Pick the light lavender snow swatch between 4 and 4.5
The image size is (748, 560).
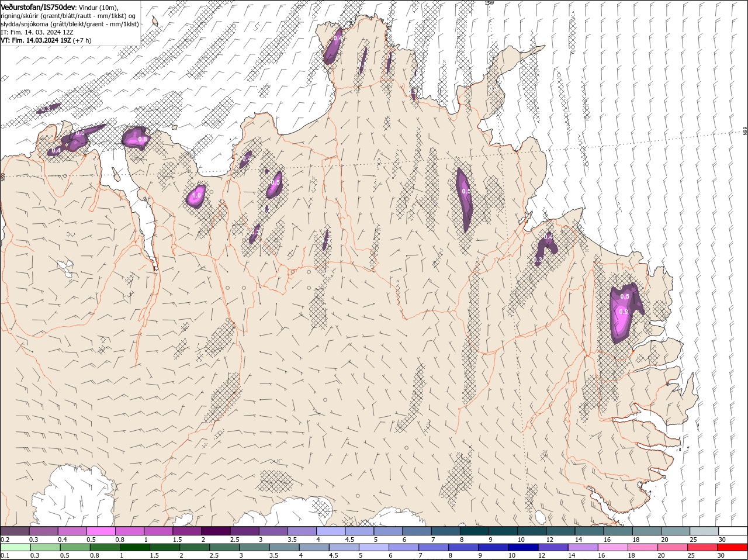(330, 531)
